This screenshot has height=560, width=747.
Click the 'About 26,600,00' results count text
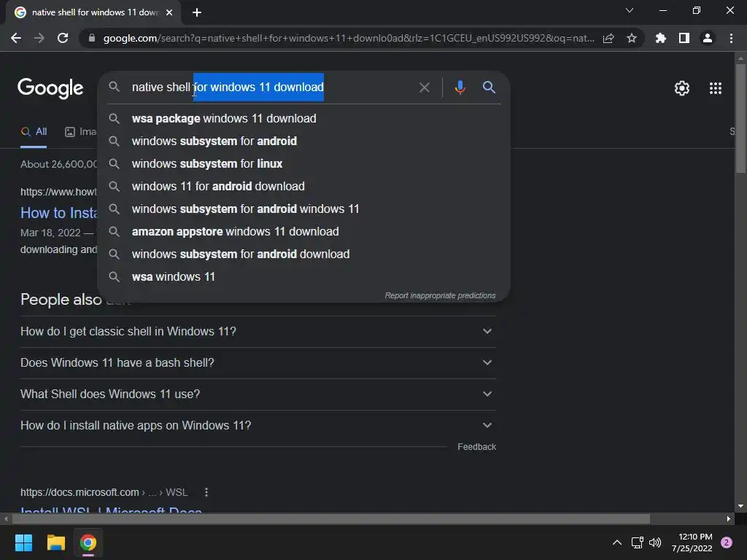(58, 164)
